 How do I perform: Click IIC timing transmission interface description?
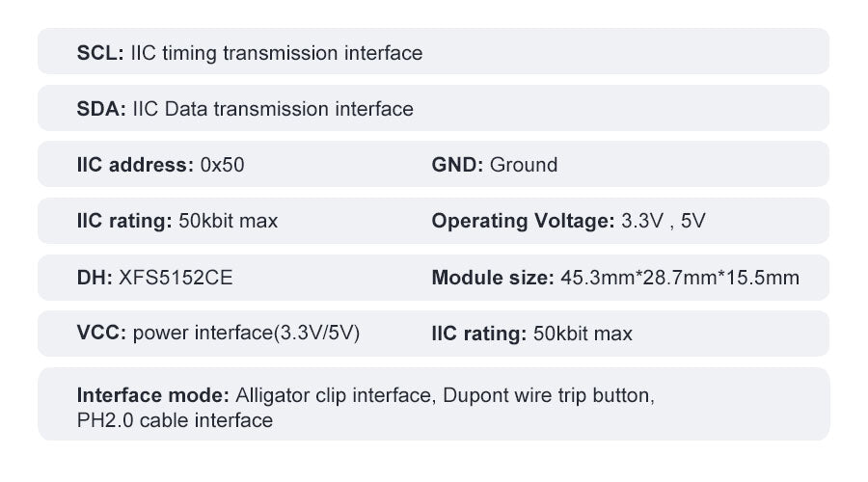point(276,53)
